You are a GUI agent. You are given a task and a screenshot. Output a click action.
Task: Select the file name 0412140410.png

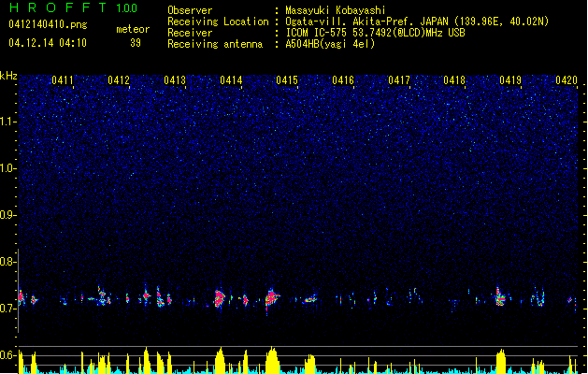(48, 24)
